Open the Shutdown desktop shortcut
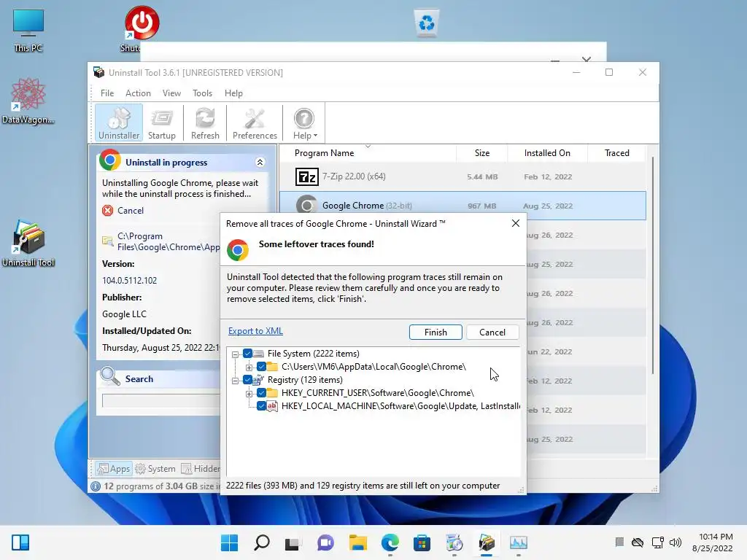This screenshot has height=560, width=747. pyautogui.click(x=142, y=28)
